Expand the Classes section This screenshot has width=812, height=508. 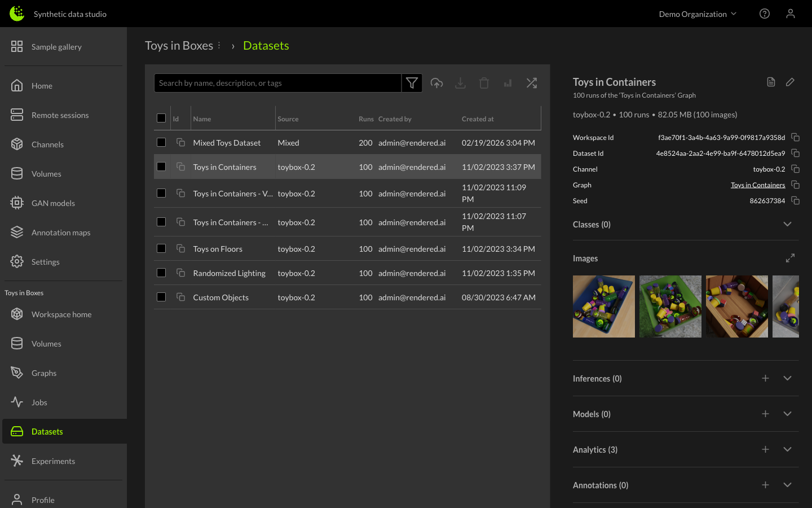787,224
